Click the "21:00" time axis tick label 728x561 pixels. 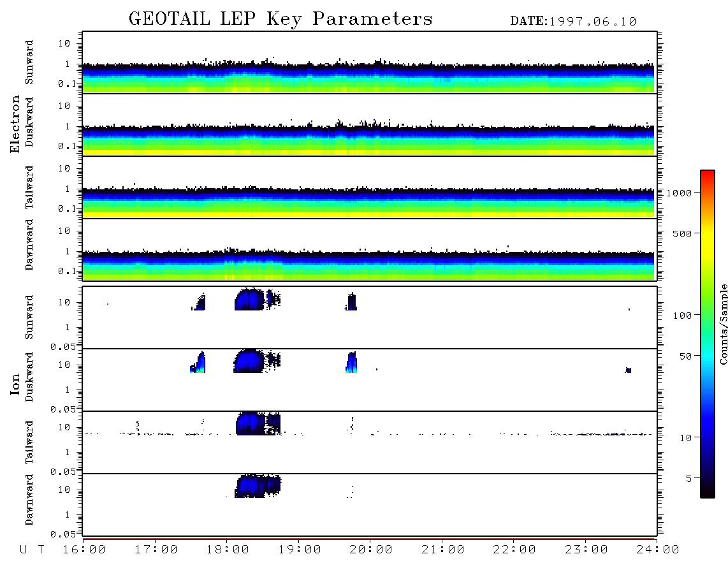(443, 550)
